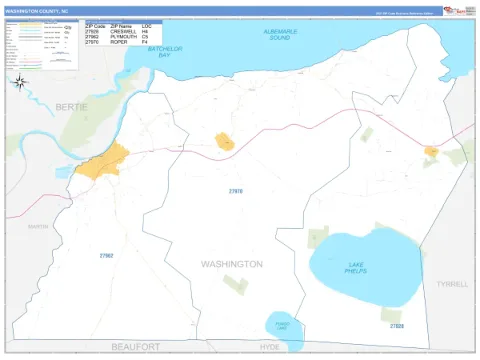Image resolution: width=480 pixels, height=360 pixels.
Task: Select 'ROPER' in the ZIP table
Action: (119, 42)
